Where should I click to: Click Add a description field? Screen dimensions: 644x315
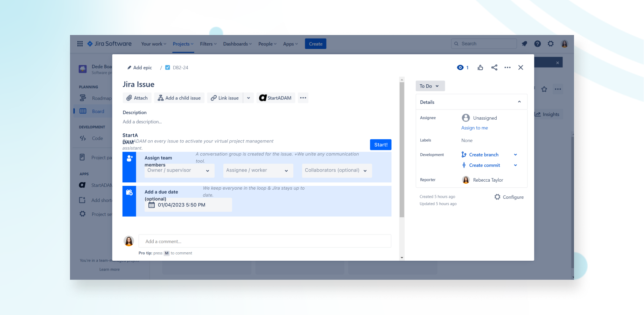(x=142, y=122)
